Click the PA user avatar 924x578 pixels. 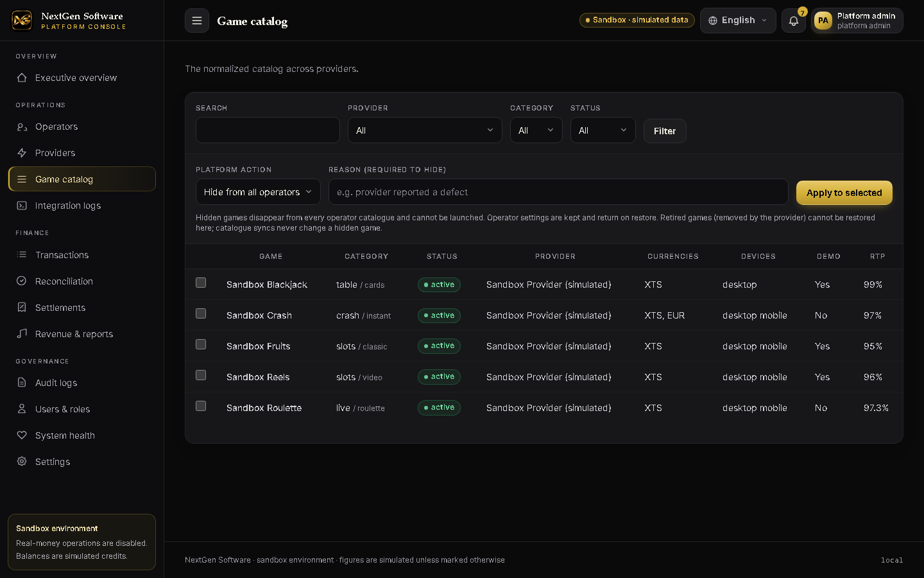tap(823, 21)
